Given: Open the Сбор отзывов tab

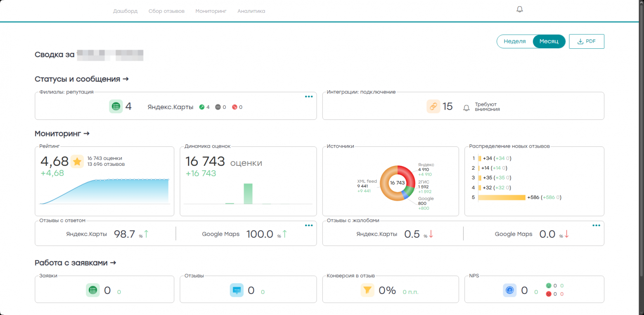Looking at the screenshot, I should point(166,11).
